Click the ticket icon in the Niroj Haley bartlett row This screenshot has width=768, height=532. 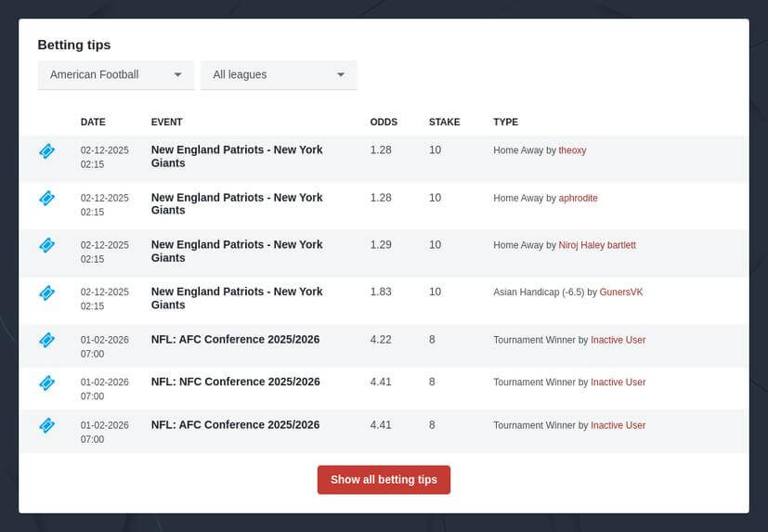click(47, 245)
